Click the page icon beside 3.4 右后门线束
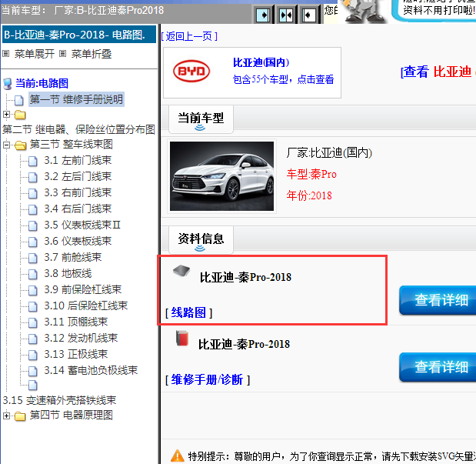 click(x=33, y=209)
